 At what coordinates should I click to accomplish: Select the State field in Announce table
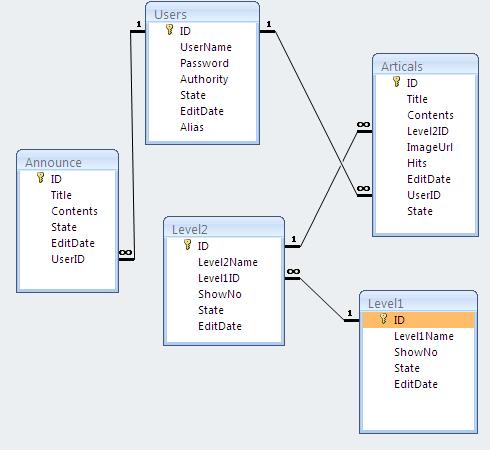pos(64,227)
